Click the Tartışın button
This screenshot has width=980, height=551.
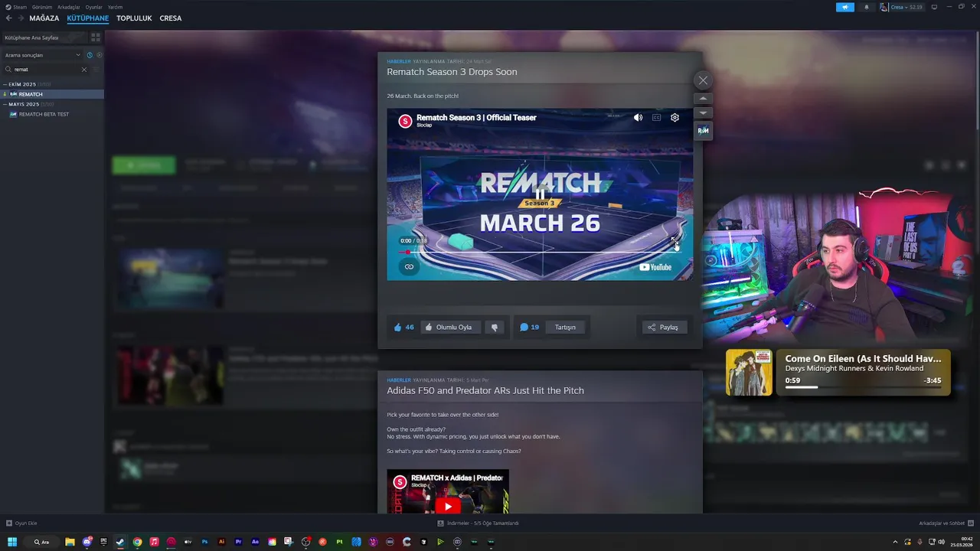(x=565, y=327)
